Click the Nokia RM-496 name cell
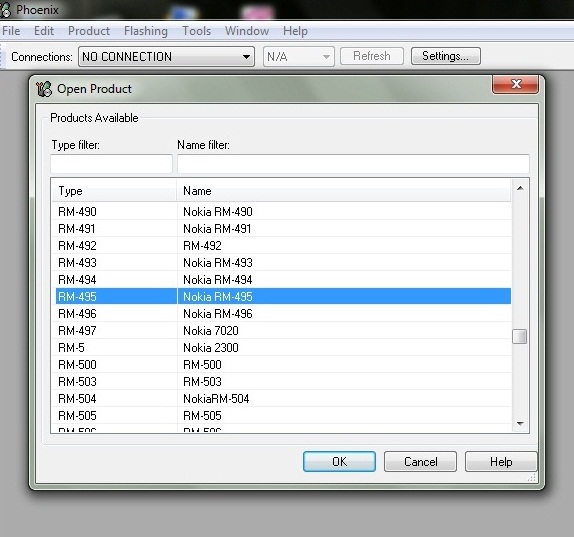 [218, 314]
